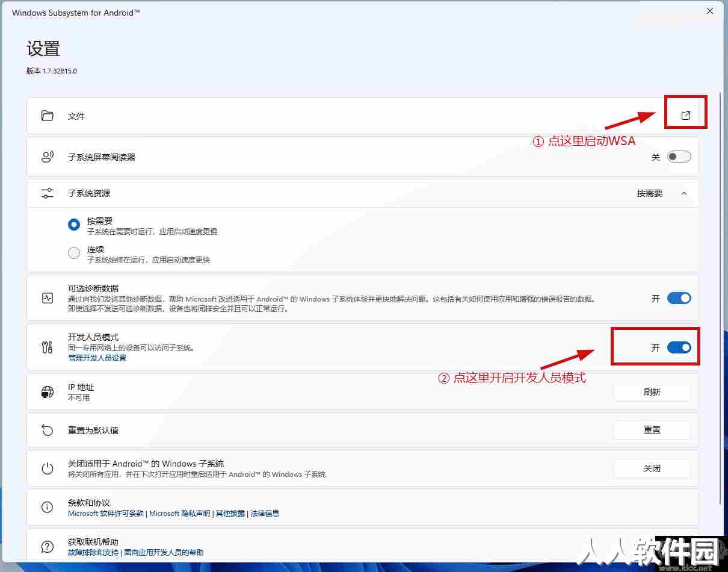Screen dimensions: 728x572
Task: Click the vertical scrollbar of settings
Action: click(x=721, y=299)
